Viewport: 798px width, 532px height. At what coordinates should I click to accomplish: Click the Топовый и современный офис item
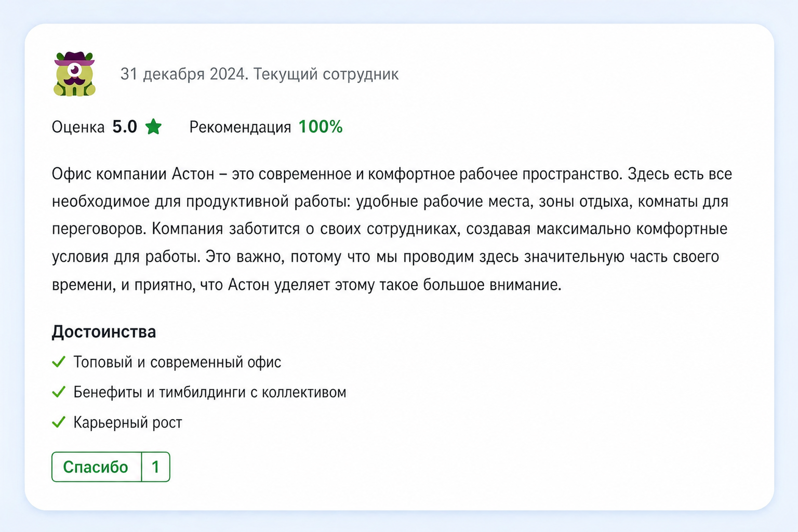click(x=177, y=362)
